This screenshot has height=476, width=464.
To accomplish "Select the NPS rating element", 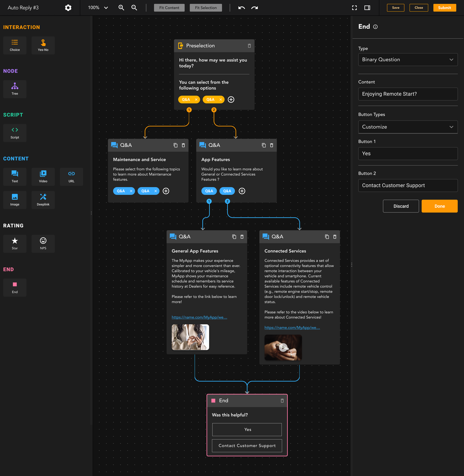I will (x=43, y=244).
